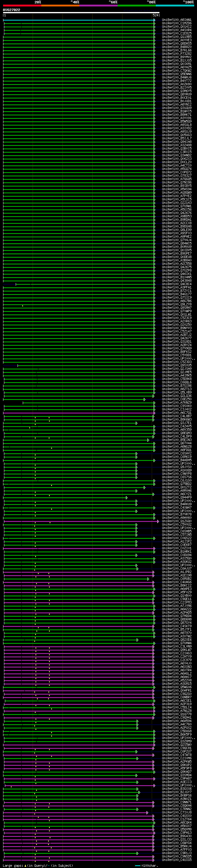Screen dimensions: 197x868
Task: Select hit label UniRef100_Q119B5
Action: click(177, 37)
